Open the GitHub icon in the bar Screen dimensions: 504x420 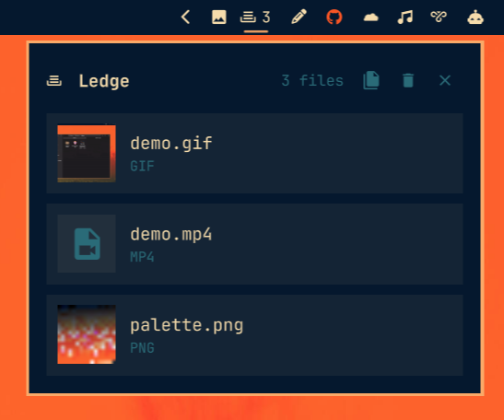point(334,17)
